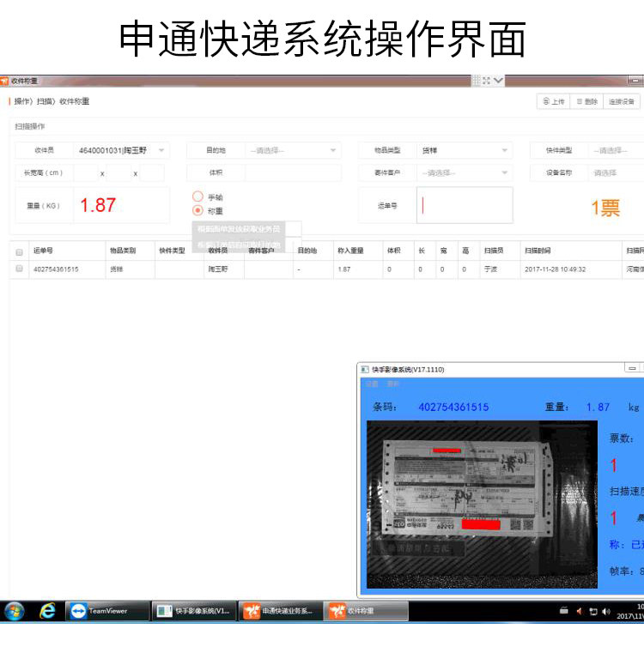The image size is (644, 659).
Task: Open the network tray icon
Action: [593, 612]
